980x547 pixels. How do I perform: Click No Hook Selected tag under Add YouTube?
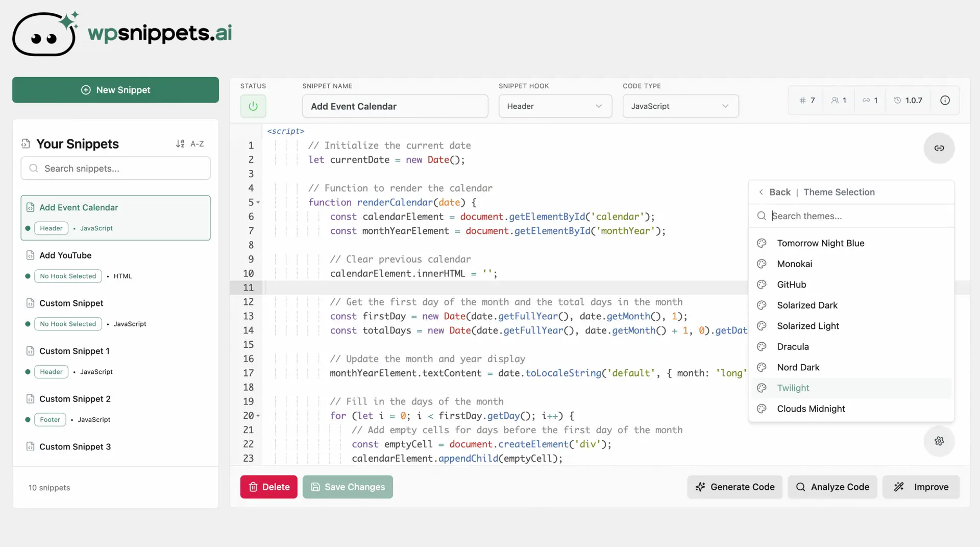point(68,276)
